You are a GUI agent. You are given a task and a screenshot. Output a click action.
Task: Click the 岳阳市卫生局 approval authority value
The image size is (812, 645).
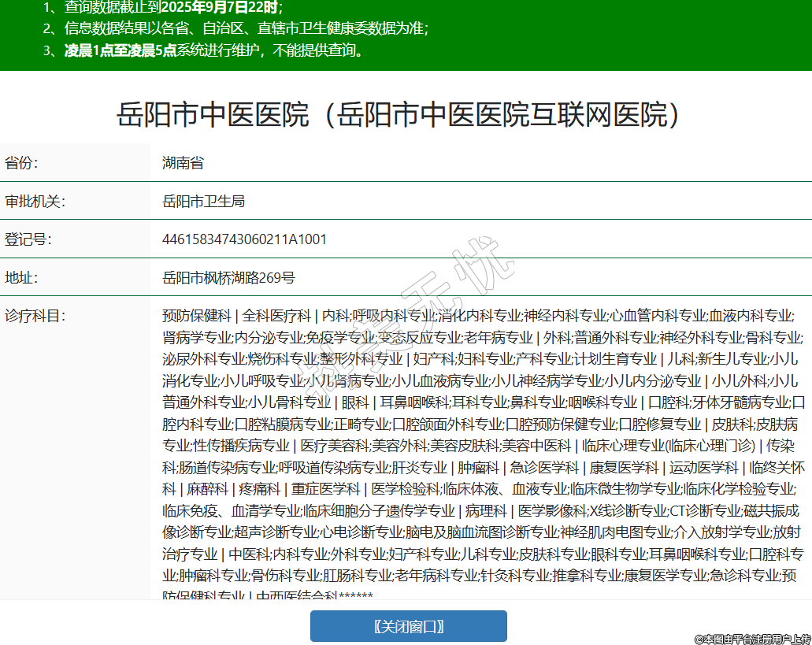(x=203, y=201)
